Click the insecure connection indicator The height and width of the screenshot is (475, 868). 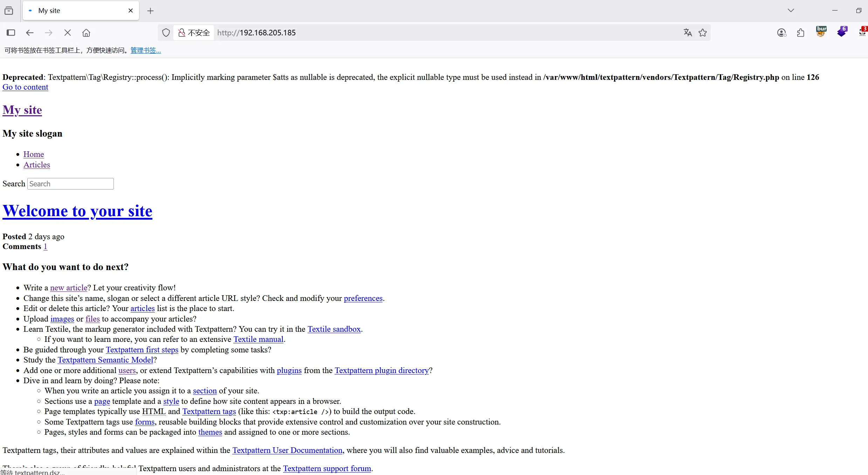pos(194,33)
